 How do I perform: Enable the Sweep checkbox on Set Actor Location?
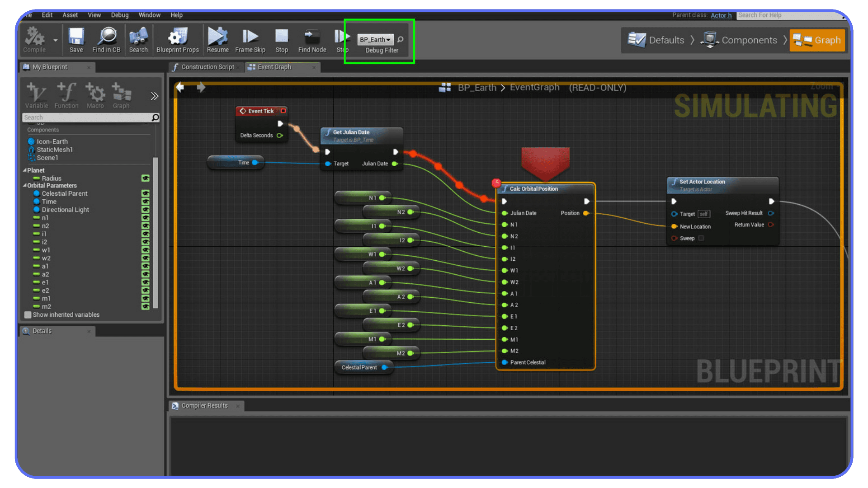pos(701,238)
